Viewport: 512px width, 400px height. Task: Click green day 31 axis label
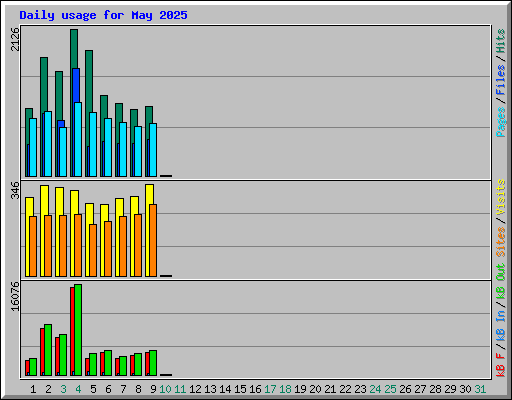click(480, 389)
